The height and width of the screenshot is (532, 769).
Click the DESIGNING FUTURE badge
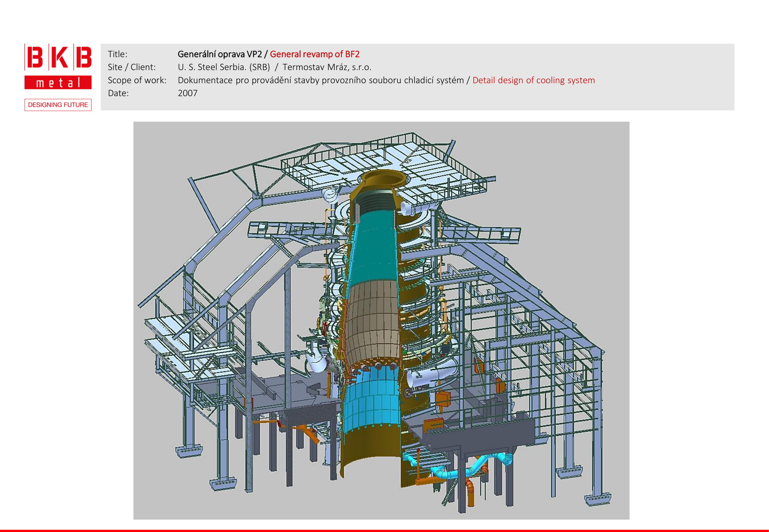pyautogui.click(x=58, y=105)
